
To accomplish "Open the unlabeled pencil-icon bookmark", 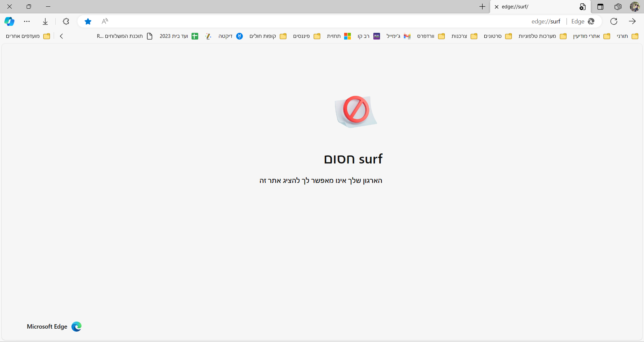I will (x=208, y=36).
